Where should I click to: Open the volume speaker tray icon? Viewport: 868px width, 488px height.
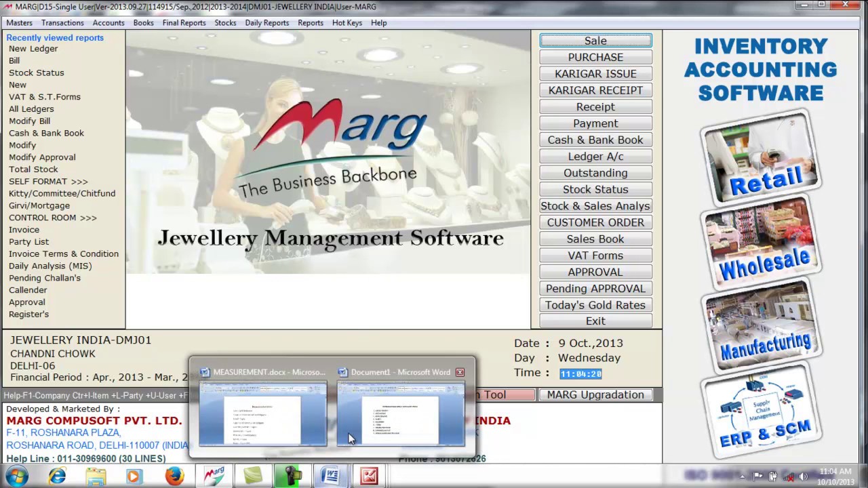tap(803, 476)
